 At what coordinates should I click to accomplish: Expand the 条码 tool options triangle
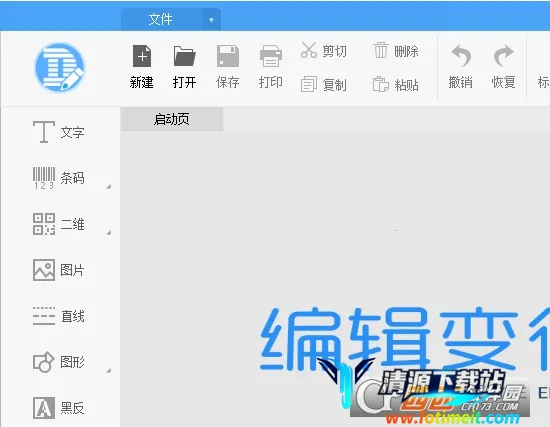(109, 187)
